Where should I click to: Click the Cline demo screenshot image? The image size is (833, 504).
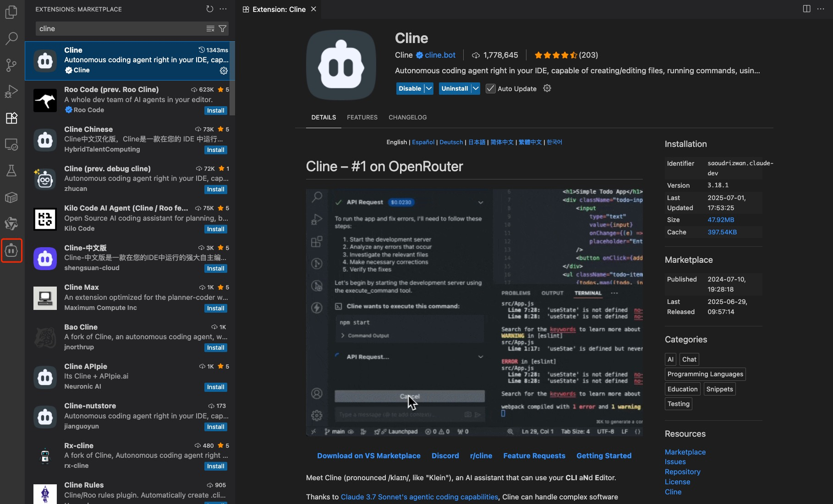pyautogui.click(x=474, y=312)
